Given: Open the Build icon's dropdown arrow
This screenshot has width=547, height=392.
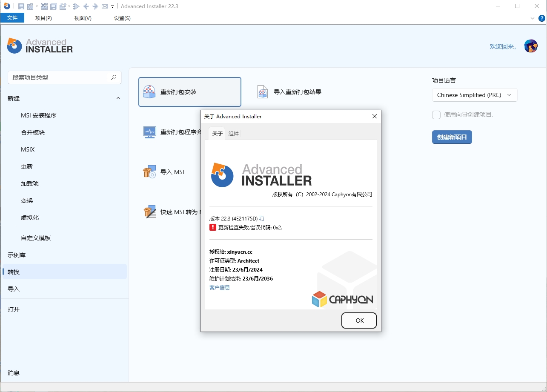Looking at the screenshot, I should pos(37,6).
